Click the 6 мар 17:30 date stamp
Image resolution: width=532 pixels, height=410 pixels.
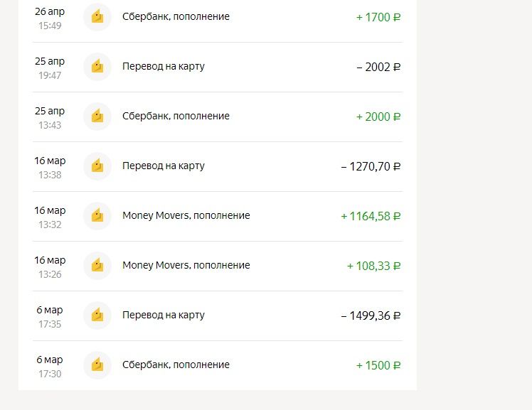tap(50, 366)
